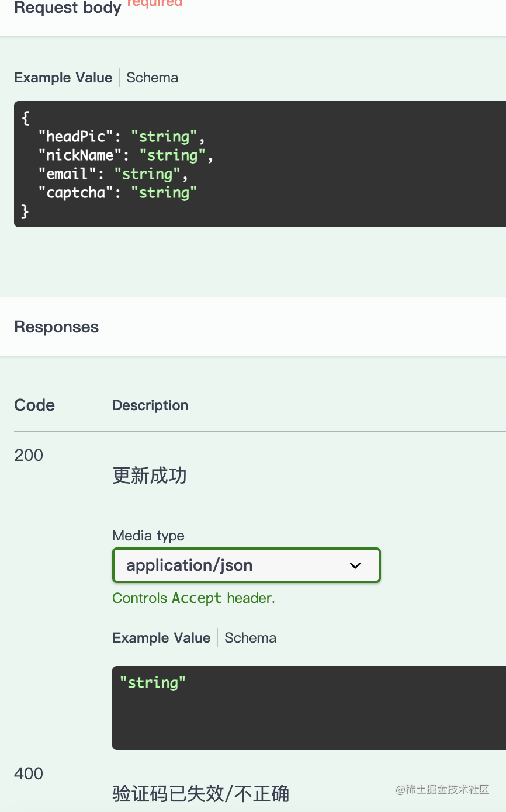Click the 更新成功 response description
506x812 pixels.
pyautogui.click(x=150, y=476)
